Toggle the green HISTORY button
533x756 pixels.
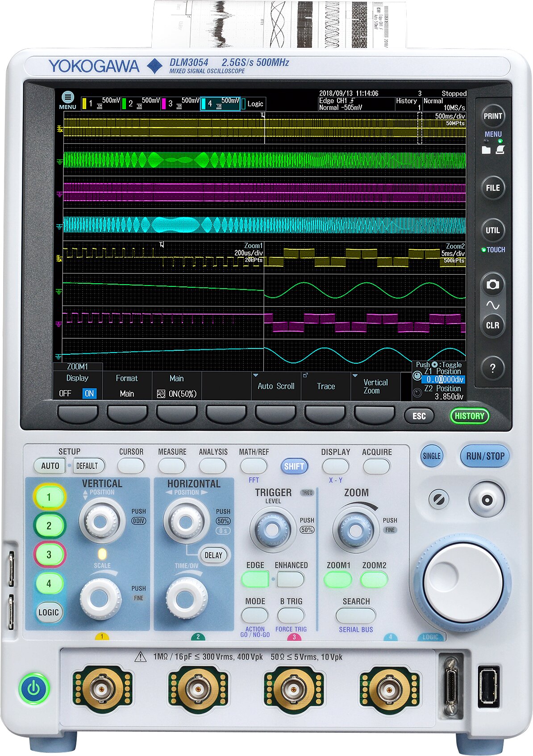tap(469, 416)
